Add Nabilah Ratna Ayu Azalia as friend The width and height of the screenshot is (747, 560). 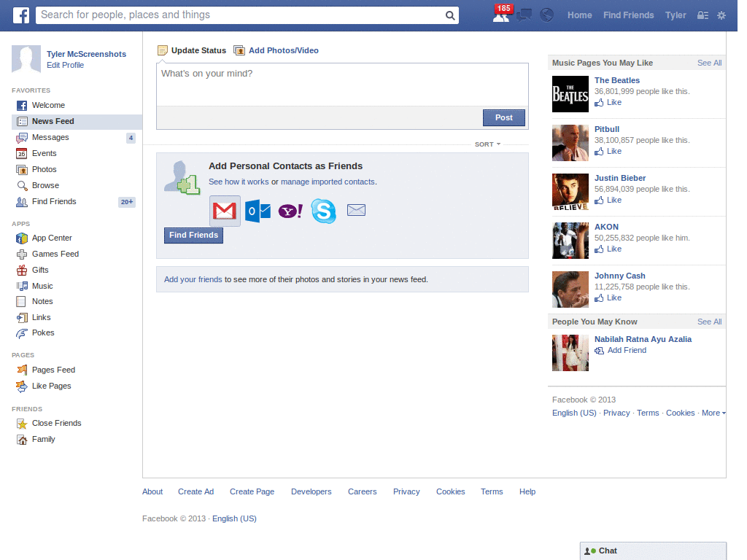[x=621, y=351]
